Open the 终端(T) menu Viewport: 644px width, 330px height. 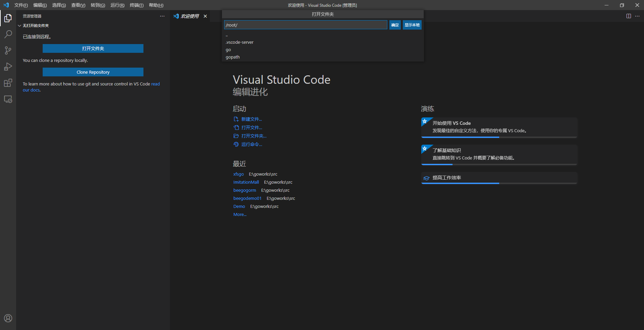click(x=137, y=5)
